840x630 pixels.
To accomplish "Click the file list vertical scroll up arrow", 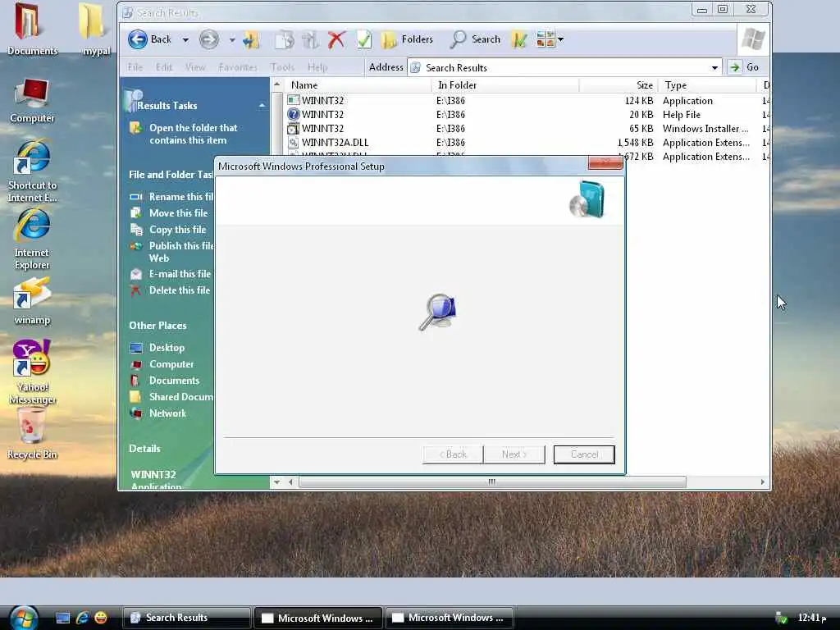I will coord(277,84).
